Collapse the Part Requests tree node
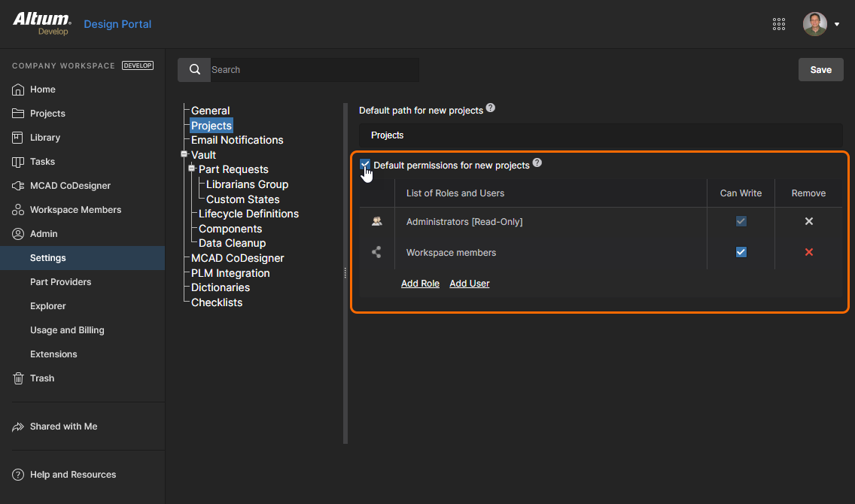The image size is (855, 504). (x=192, y=169)
